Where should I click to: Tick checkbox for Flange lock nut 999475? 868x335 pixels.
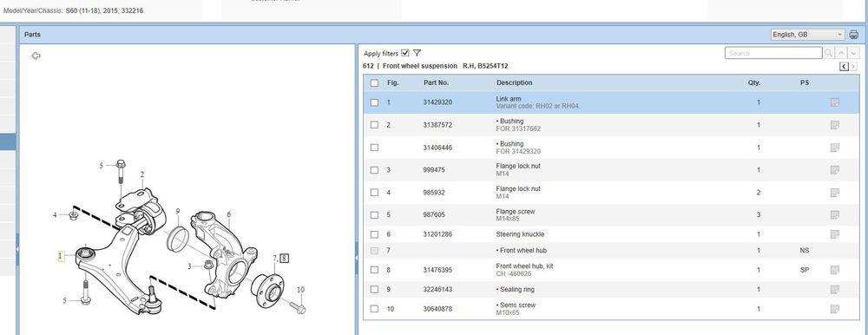point(374,170)
